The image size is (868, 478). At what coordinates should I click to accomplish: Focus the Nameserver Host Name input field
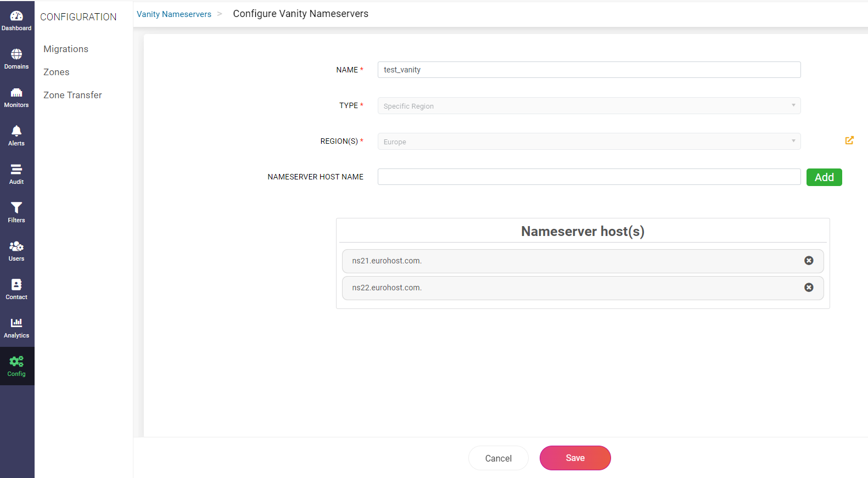(x=589, y=177)
